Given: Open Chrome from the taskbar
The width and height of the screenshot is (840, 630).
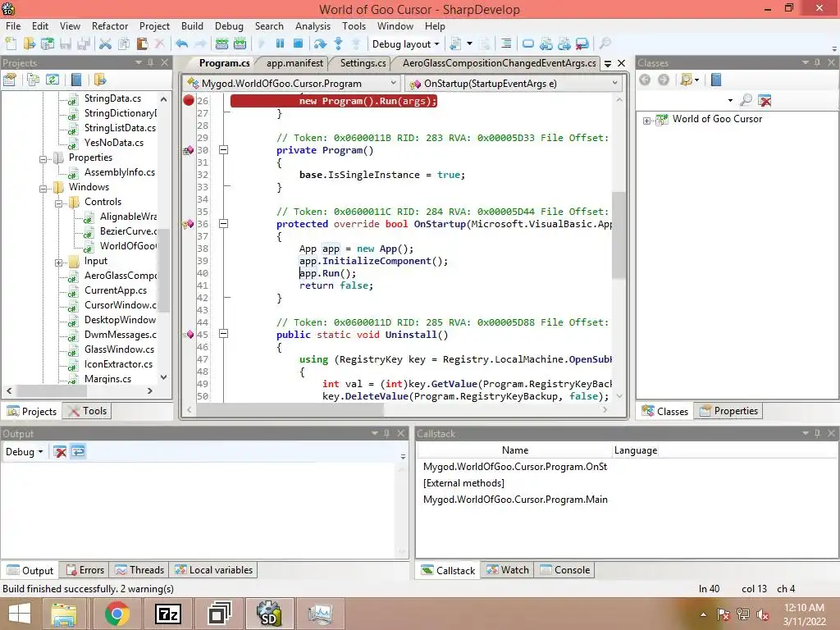Looking at the screenshot, I should (x=116, y=614).
